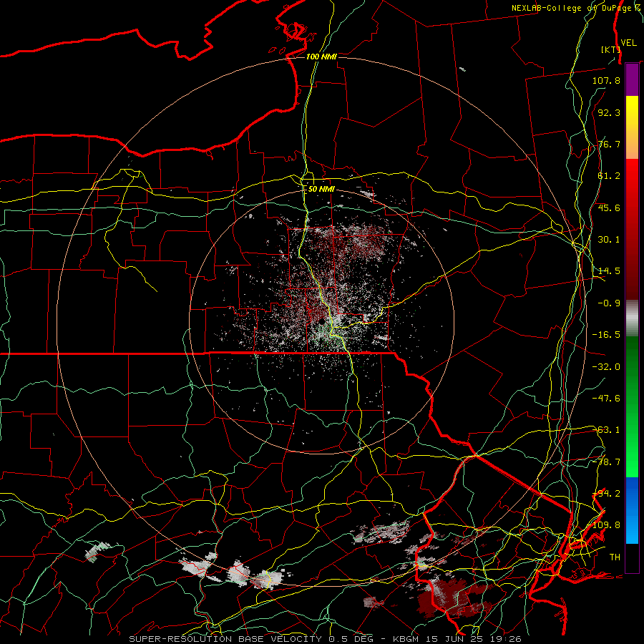Viewport: 644px width, 644px height.
Task: Click the 61.2 velocity scale value
Action: coord(609,176)
